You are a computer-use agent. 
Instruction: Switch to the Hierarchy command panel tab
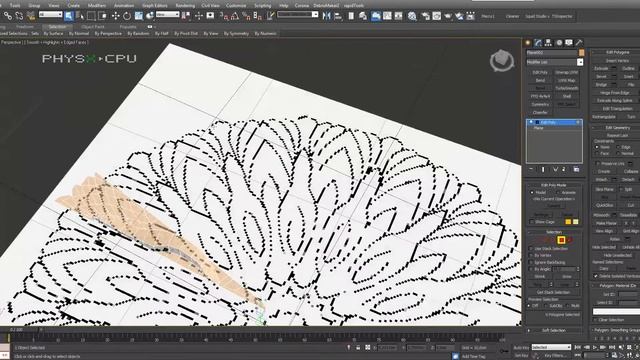pos(548,42)
